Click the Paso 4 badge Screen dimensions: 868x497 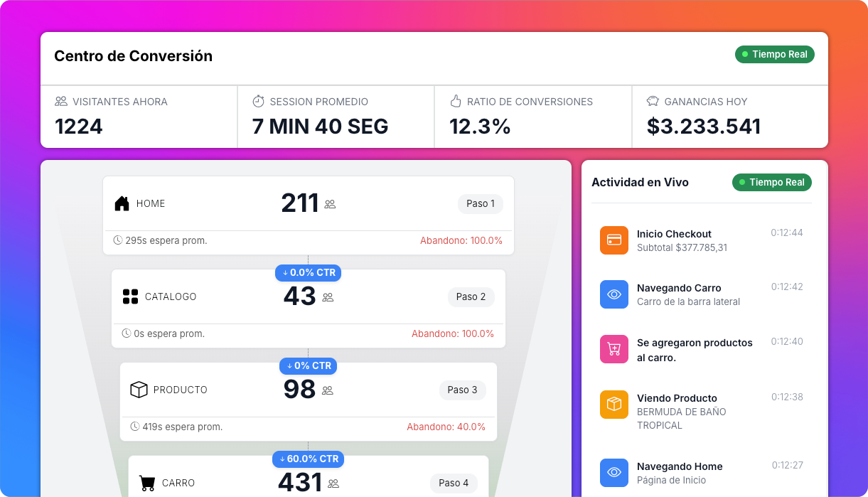454,483
